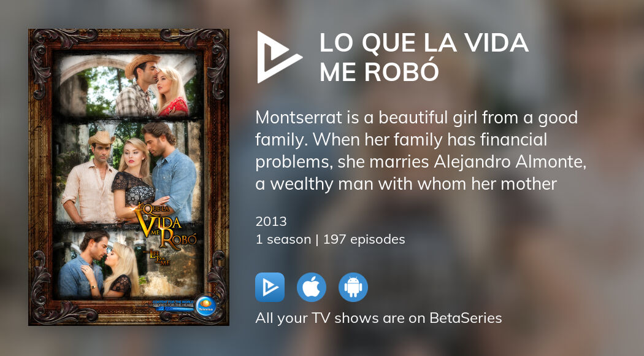Click the Televisa logo on the poster
This screenshot has width=644, height=356.
click(x=205, y=306)
